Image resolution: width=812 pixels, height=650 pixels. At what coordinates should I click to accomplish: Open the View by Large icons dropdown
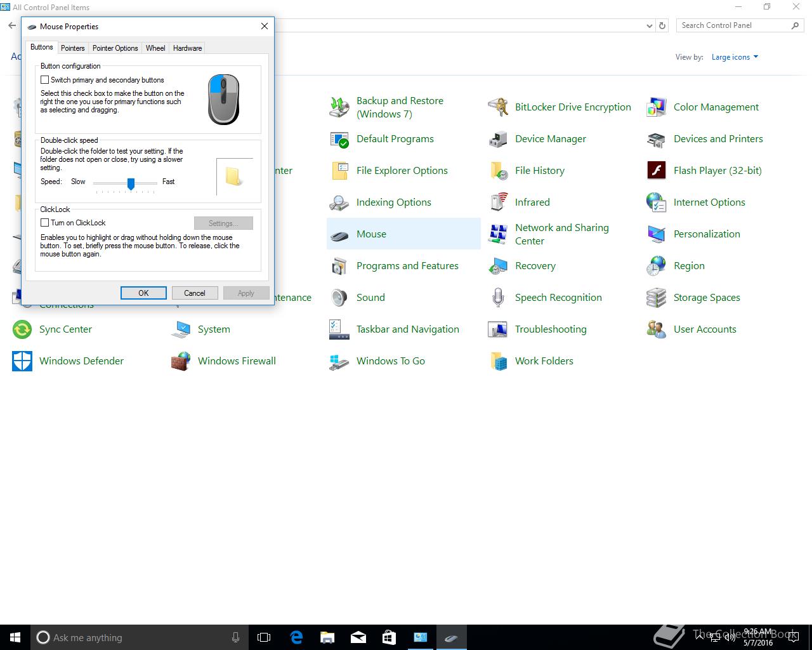point(735,57)
